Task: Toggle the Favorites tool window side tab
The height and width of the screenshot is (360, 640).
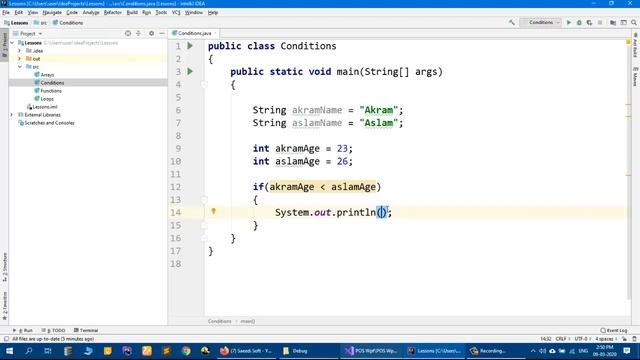Action: pos(4,306)
